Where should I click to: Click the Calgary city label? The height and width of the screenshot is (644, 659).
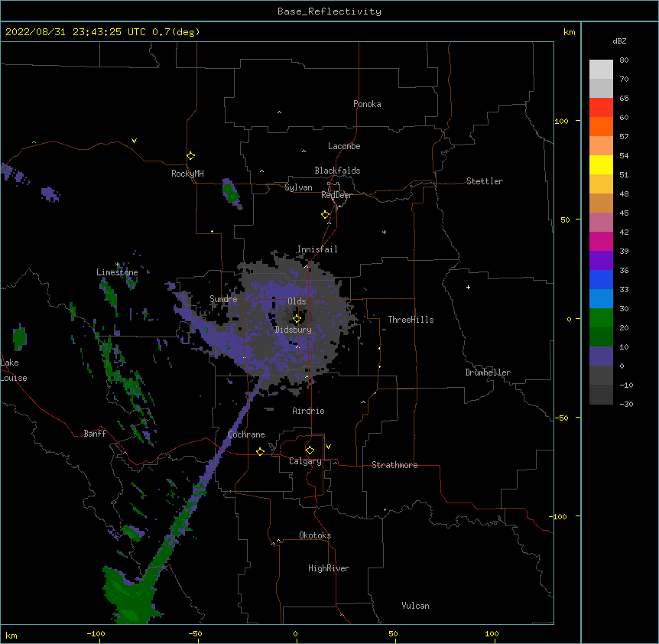(305, 461)
